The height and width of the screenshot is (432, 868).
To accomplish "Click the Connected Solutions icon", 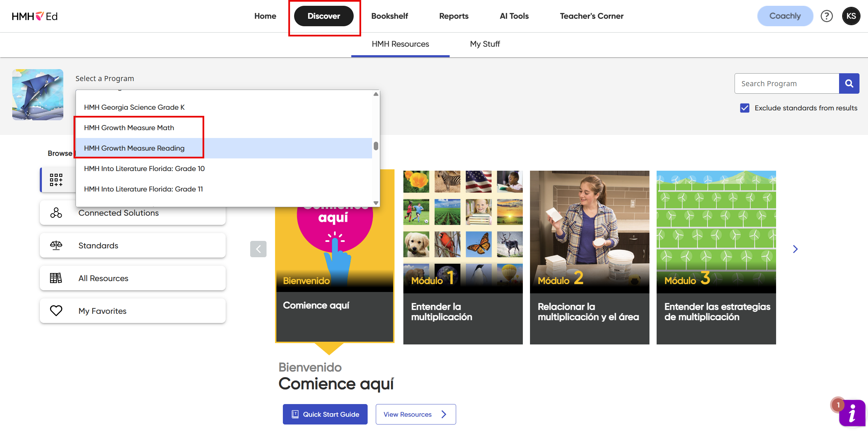I will click(x=56, y=213).
